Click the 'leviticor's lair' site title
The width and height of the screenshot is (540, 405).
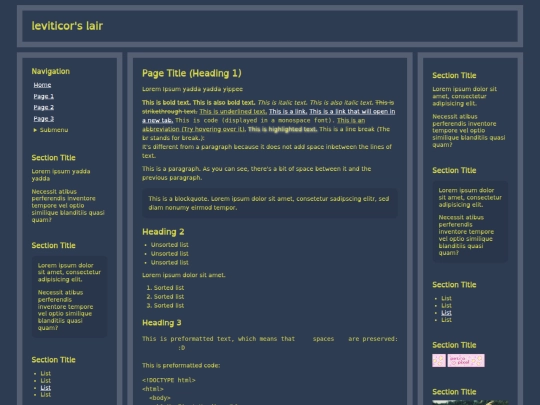67,26
